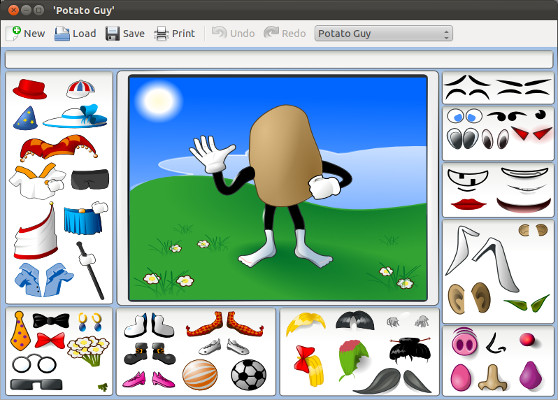The width and height of the screenshot is (558, 400).
Task: Select the pink pig snout nose
Action: pos(464,342)
